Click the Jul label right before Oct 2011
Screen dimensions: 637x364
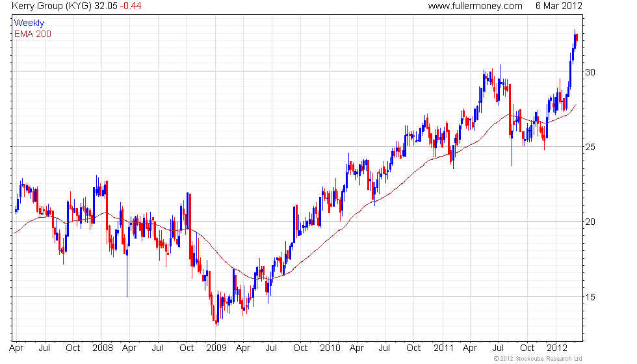[498, 348]
